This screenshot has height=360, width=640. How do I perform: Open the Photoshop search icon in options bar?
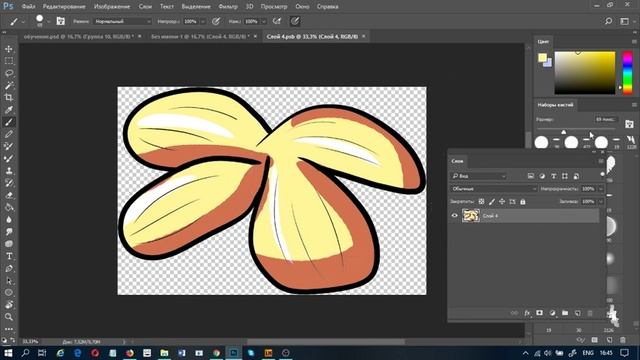[609, 21]
